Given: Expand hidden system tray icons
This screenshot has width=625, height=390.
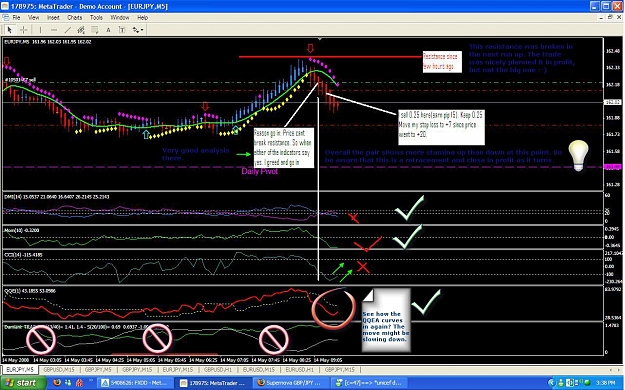Looking at the screenshot, I should pyautogui.click(x=552, y=383).
